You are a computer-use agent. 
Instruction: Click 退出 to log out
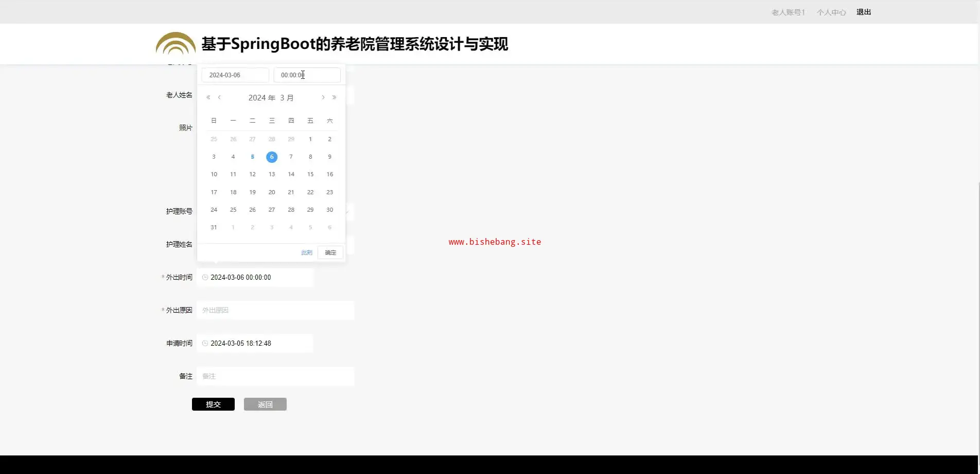tap(864, 12)
